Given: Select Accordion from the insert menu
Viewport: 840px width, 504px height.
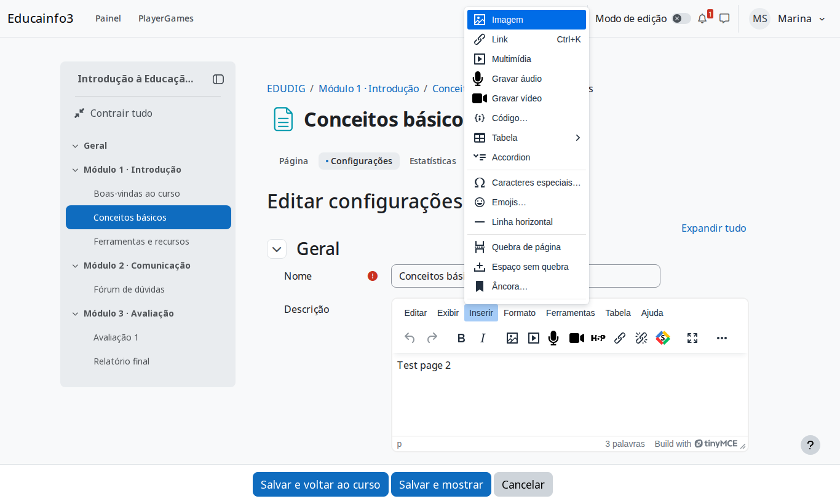Looking at the screenshot, I should [526, 157].
